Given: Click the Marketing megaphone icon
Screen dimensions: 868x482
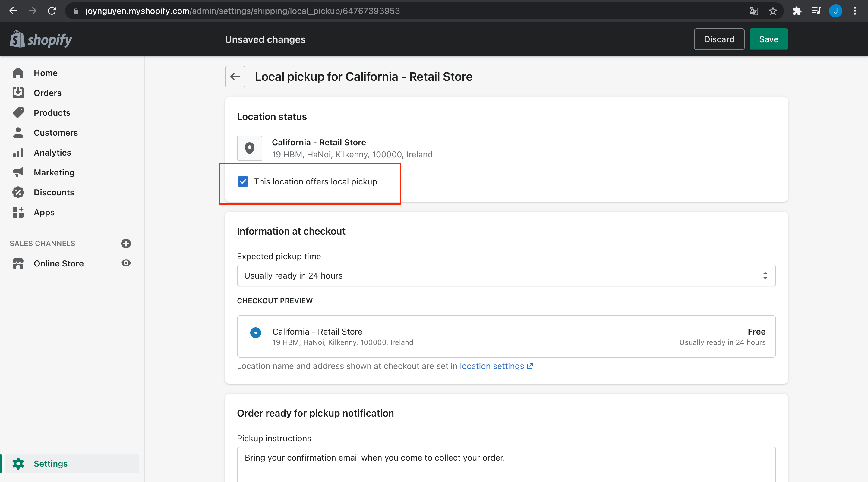Looking at the screenshot, I should click(x=18, y=172).
